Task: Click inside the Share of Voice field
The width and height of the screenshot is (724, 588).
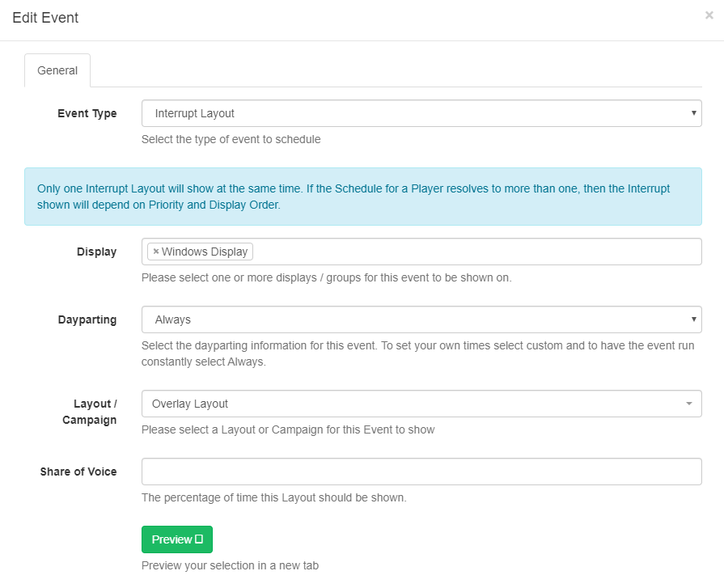Action: [421, 472]
